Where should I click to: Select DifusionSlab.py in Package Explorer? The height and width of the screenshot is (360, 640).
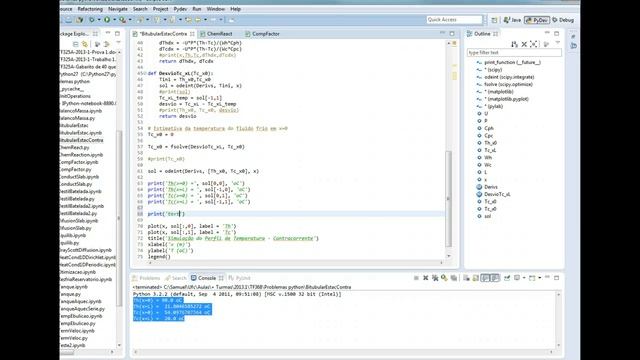click(75, 228)
